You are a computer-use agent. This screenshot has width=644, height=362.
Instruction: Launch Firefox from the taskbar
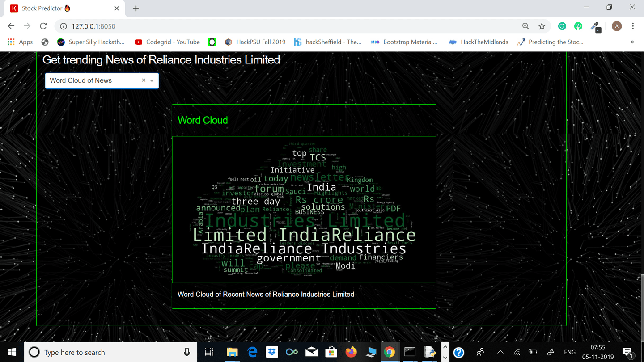click(x=351, y=352)
